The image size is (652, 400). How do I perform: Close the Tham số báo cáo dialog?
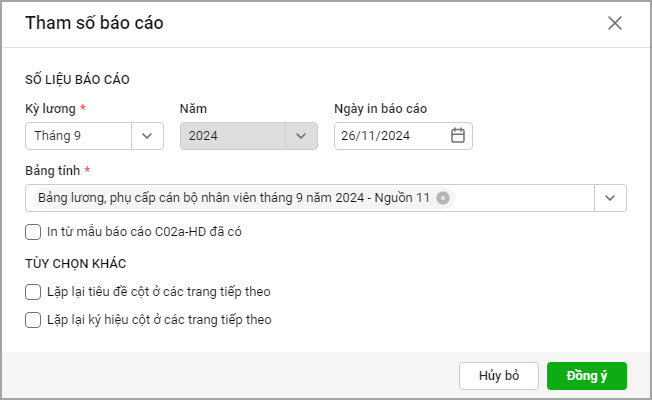(x=615, y=23)
